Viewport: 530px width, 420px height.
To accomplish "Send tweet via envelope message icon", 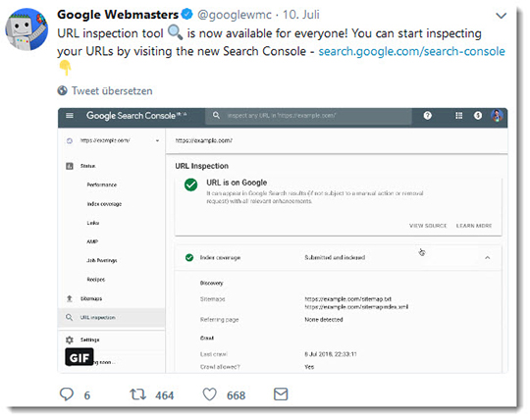I will tap(281, 394).
